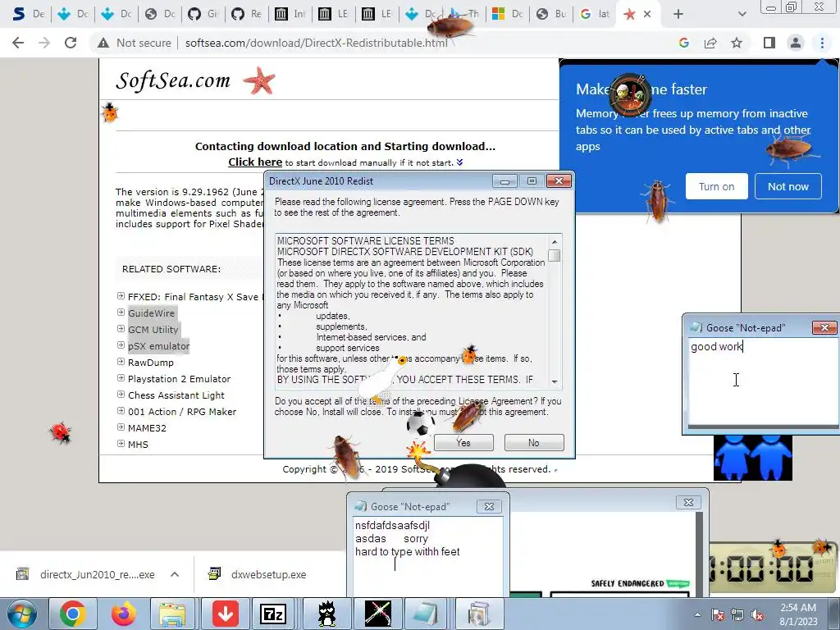Switch to the GitHub 'Gi' tab
Viewport: 840px width, 630px height.
click(x=203, y=14)
